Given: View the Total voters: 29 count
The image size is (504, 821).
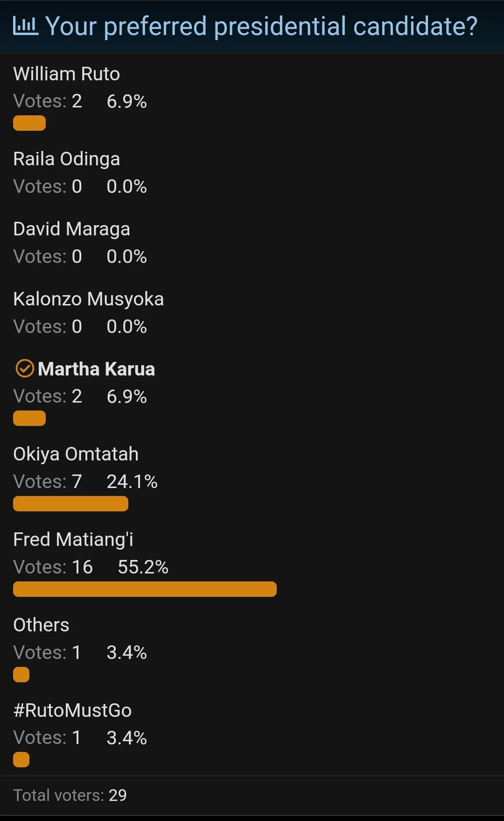Looking at the screenshot, I should pyautogui.click(x=70, y=795).
